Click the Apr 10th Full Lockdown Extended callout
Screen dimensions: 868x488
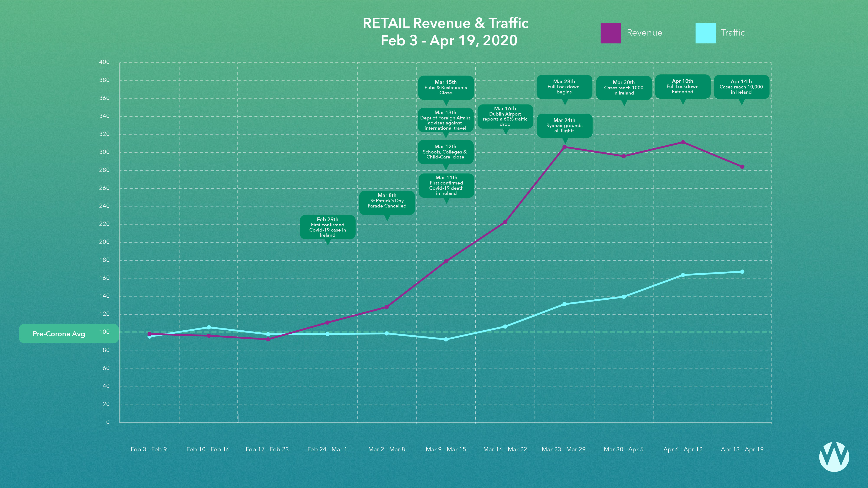coord(682,86)
